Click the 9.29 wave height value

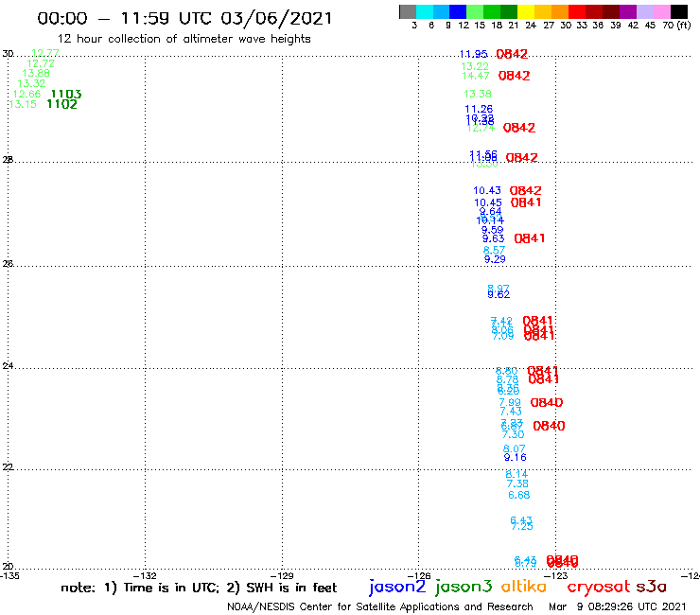tap(495, 259)
